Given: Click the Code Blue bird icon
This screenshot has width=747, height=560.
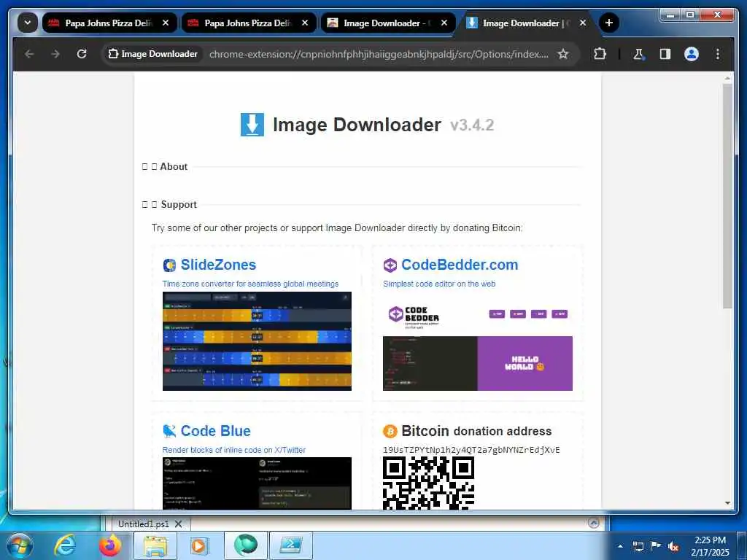Looking at the screenshot, I should 169,431.
